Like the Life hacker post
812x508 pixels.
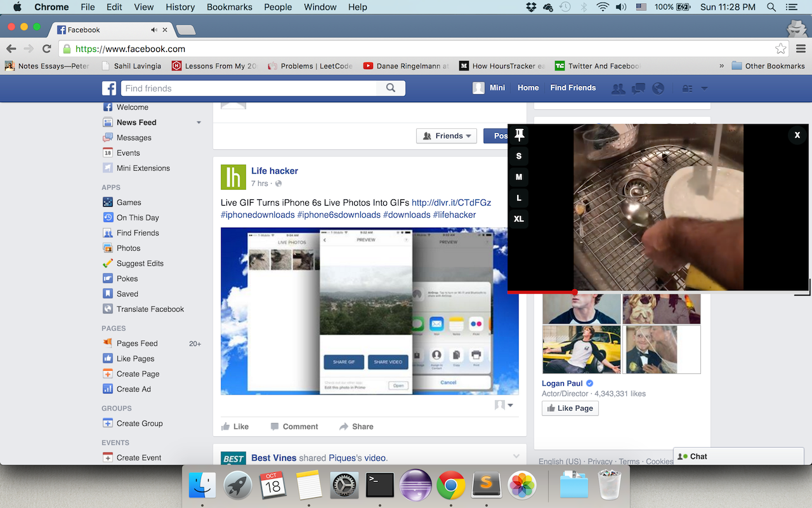[235, 427]
